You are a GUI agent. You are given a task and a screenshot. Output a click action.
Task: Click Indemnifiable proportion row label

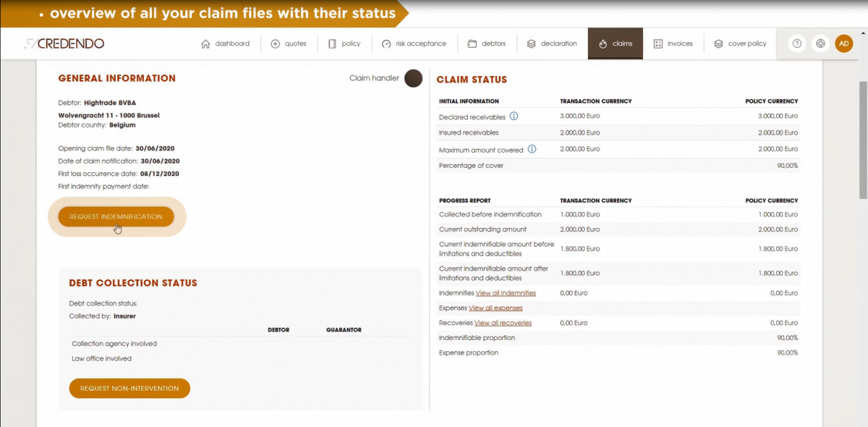point(477,338)
